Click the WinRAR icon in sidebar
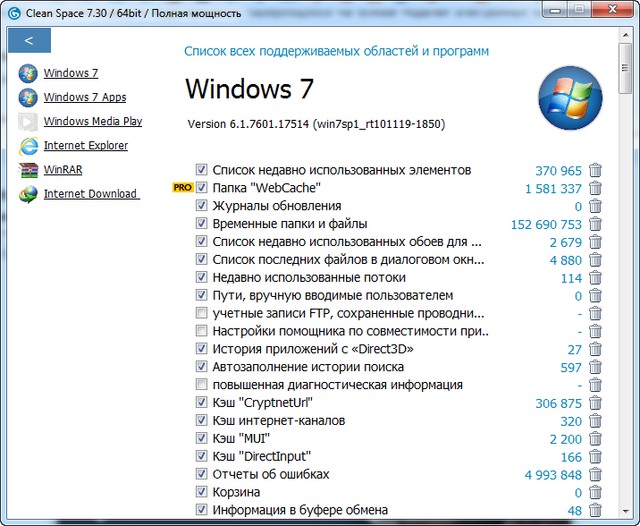This screenshot has height=526, width=640. [28, 170]
